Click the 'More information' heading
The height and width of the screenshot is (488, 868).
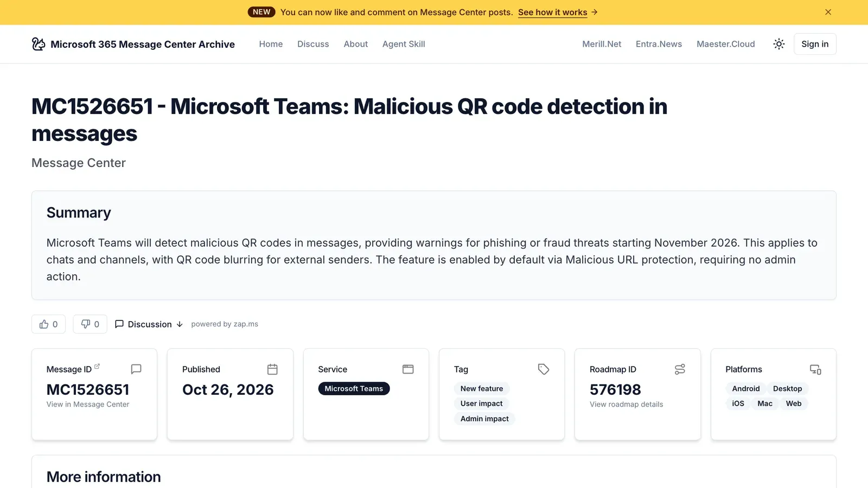pos(104,477)
